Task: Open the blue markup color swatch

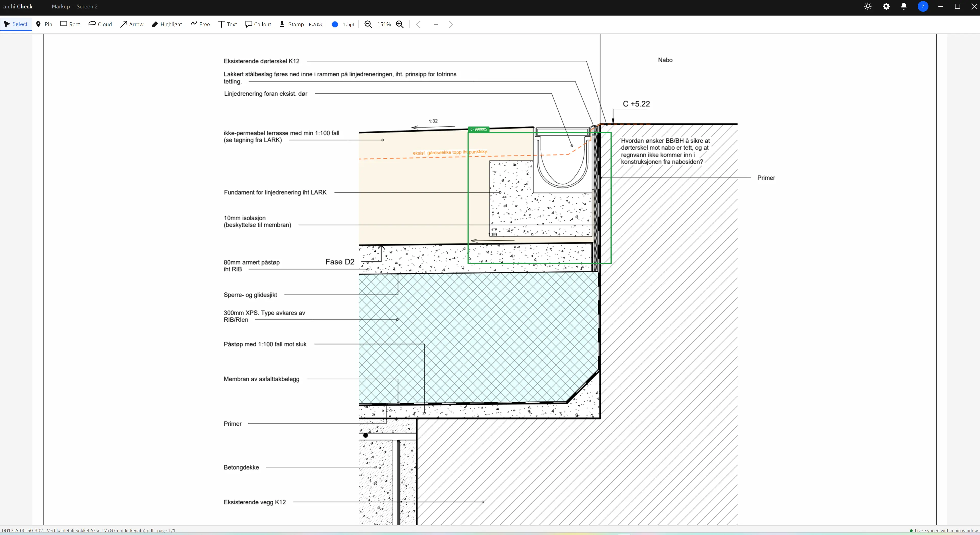Action: click(335, 24)
